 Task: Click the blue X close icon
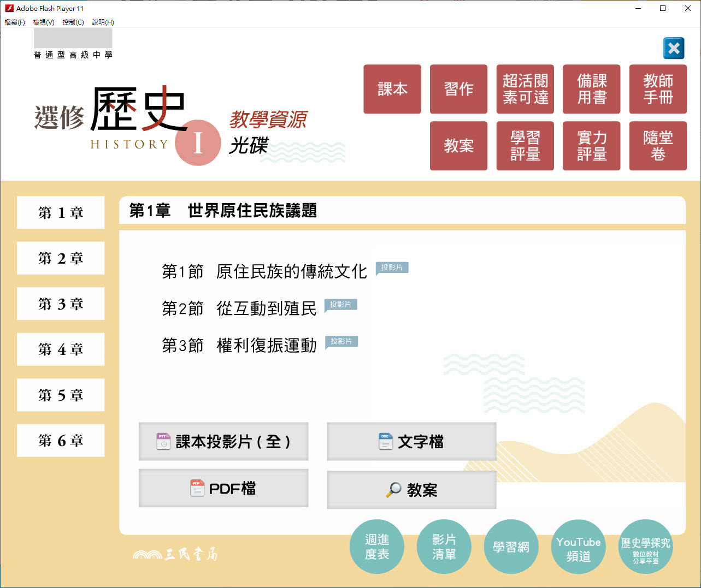point(674,49)
